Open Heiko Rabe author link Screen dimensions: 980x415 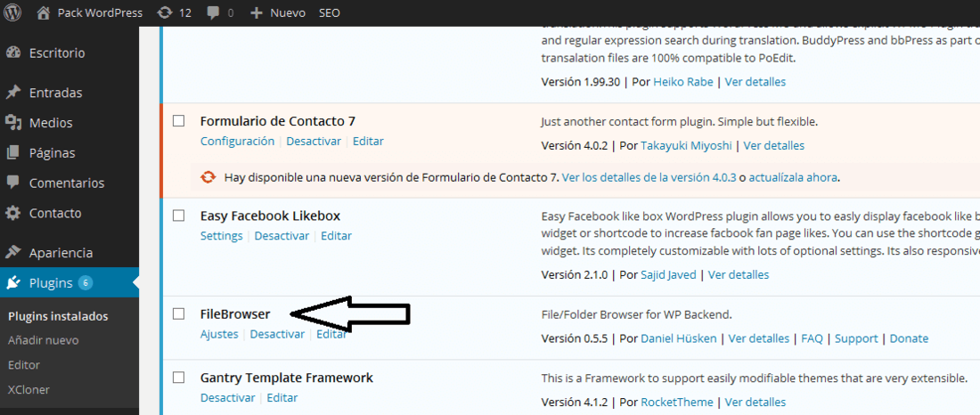click(683, 82)
